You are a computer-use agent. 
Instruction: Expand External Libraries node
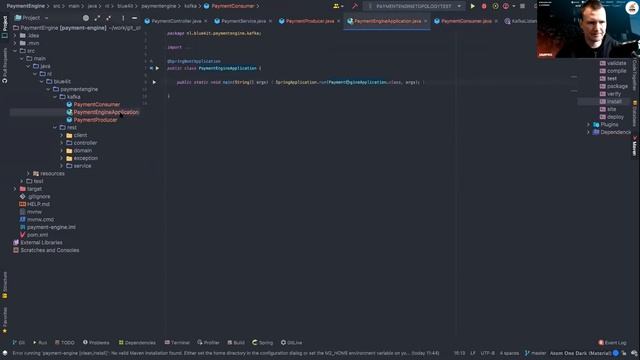coord(41,242)
